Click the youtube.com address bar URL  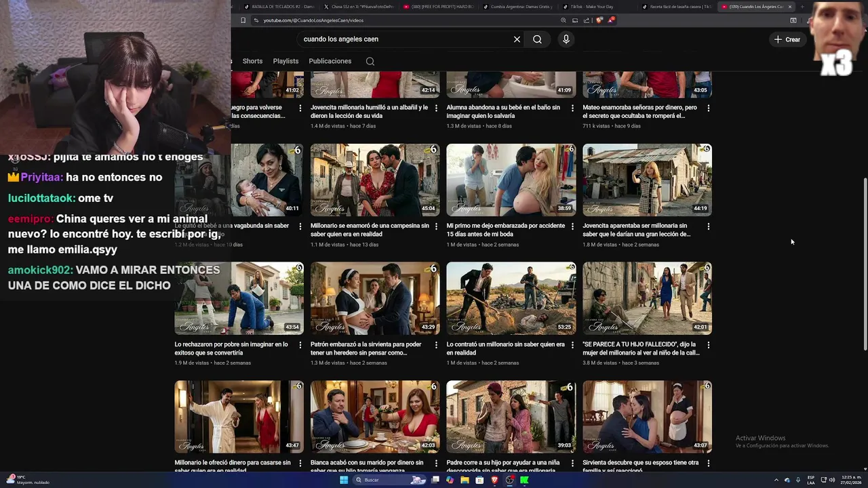click(313, 20)
